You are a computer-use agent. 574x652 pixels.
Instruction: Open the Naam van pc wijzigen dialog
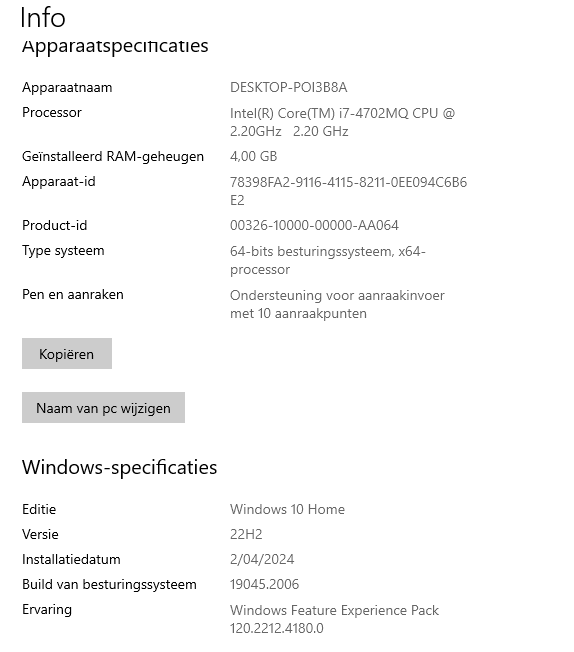pyautogui.click(x=103, y=408)
